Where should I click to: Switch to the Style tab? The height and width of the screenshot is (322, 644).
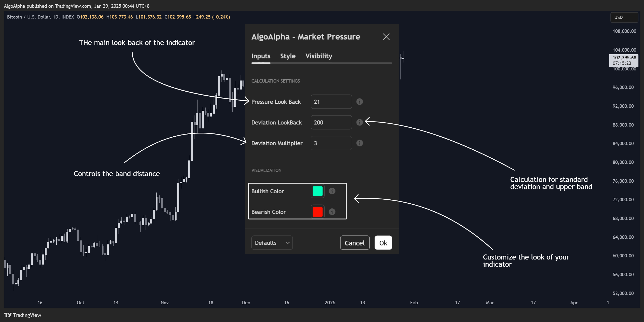pyautogui.click(x=288, y=56)
